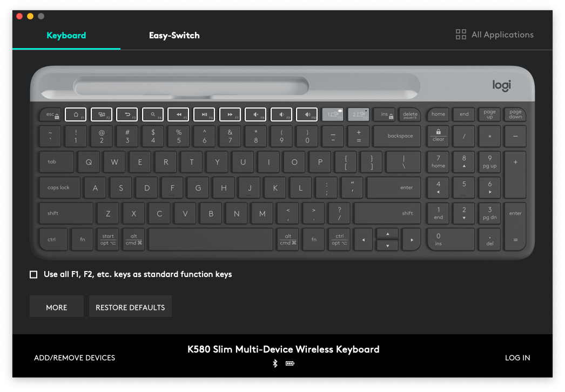Open ADD/REMOVE DEVICES

point(75,358)
